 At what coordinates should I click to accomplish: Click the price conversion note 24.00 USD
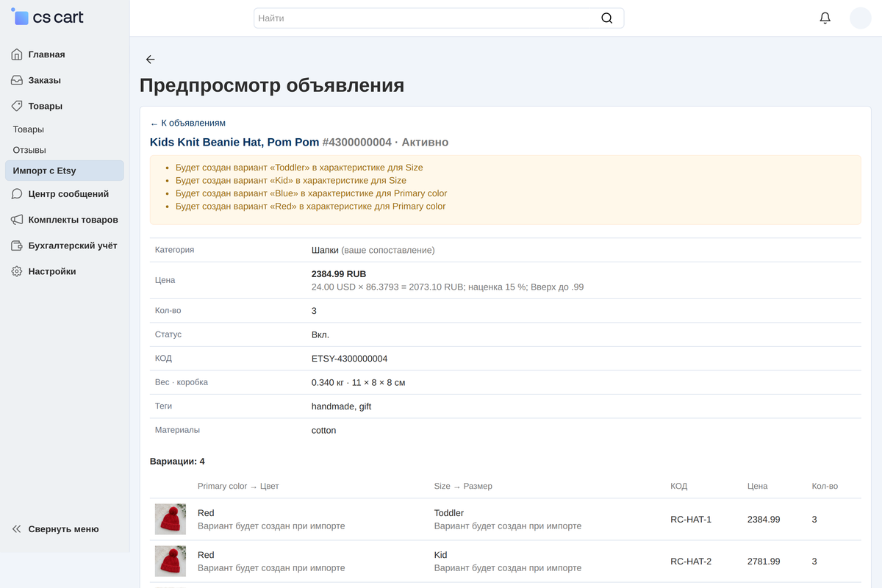pyautogui.click(x=448, y=287)
